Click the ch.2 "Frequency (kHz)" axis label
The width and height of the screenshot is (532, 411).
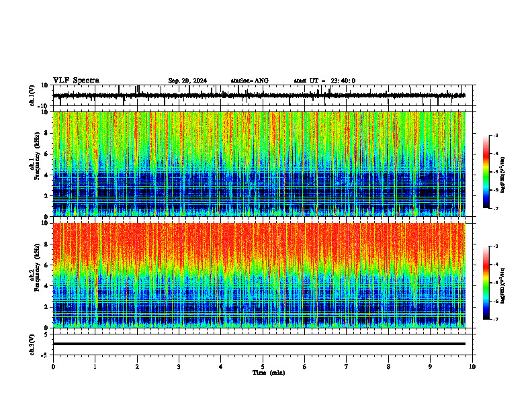37,267
